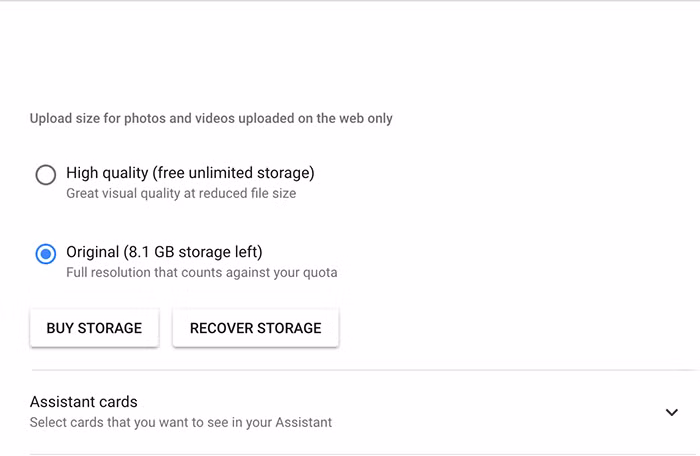
Task: Click the "(free unlimited storage)" parenthetical text
Action: point(234,173)
